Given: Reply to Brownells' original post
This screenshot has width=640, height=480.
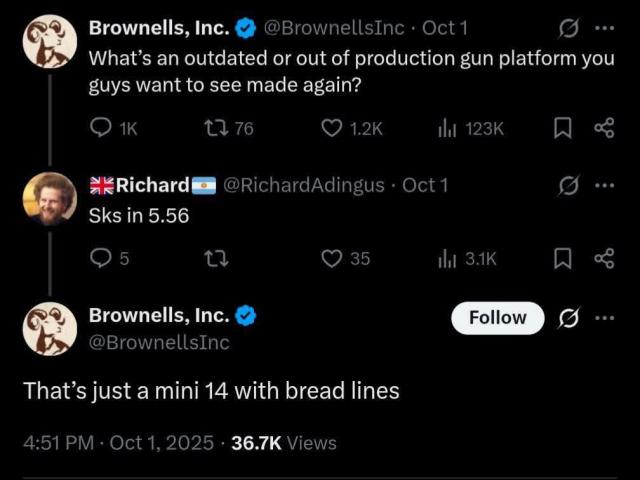Looking at the screenshot, I should pyautogui.click(x=101, y=128).
